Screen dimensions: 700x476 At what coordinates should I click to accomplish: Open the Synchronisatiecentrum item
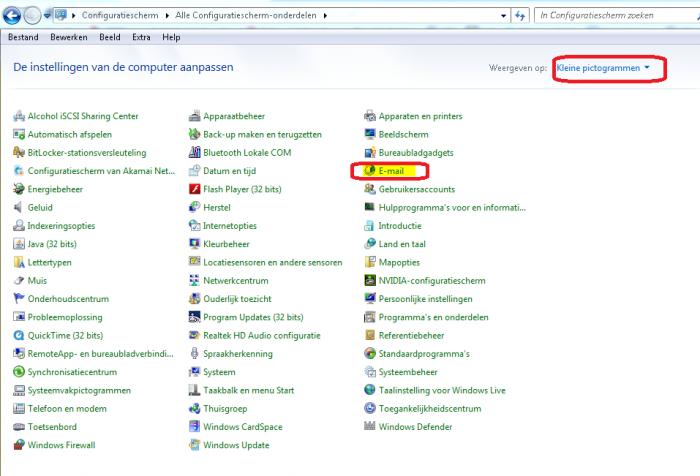pyautogui.click(x=65, y=372)
